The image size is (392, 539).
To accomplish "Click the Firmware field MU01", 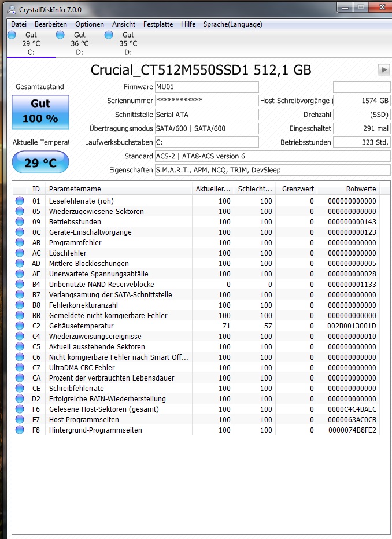I will point(207,87).
